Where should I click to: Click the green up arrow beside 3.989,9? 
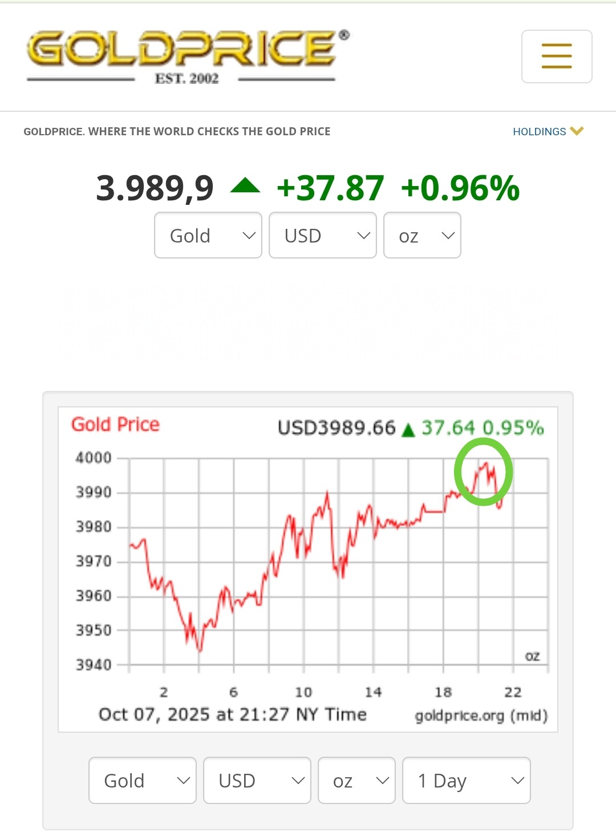tap(245, 186)
